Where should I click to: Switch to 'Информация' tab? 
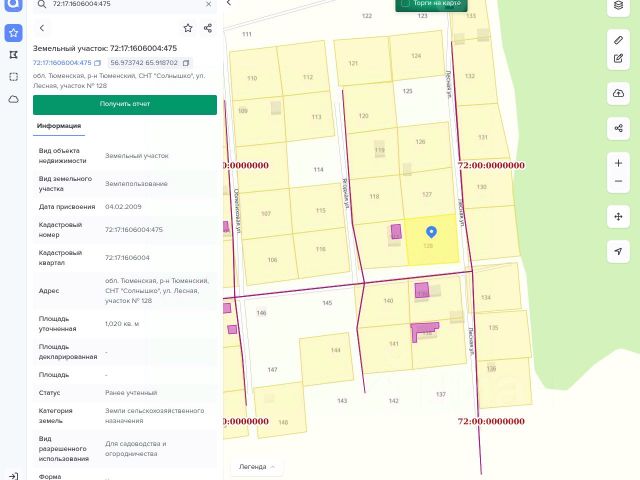(x=59, y=126)
